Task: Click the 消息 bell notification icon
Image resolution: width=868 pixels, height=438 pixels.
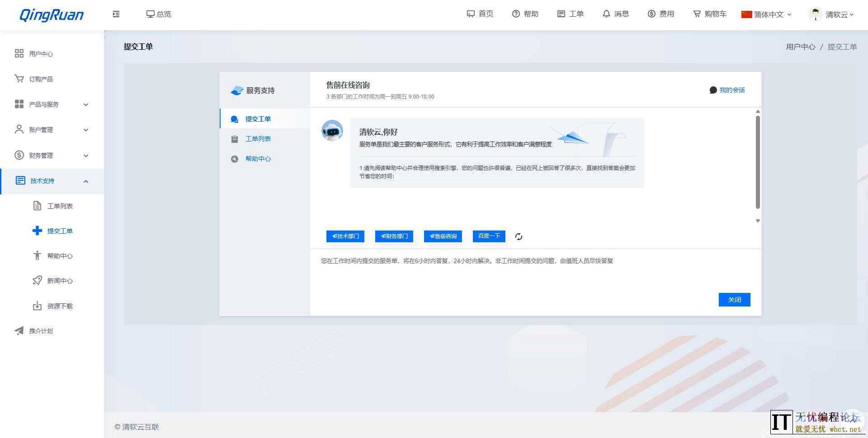Action: point(606,14)
